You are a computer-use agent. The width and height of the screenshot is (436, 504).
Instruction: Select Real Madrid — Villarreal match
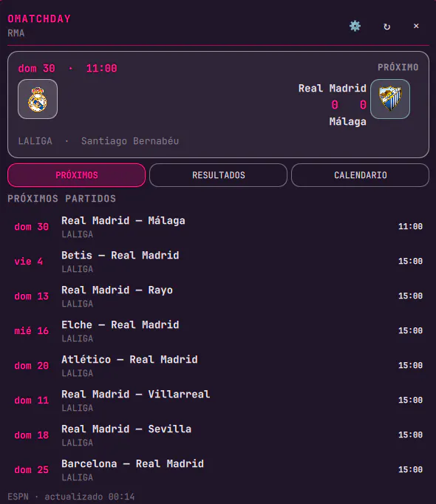click(x=218, y=401)
